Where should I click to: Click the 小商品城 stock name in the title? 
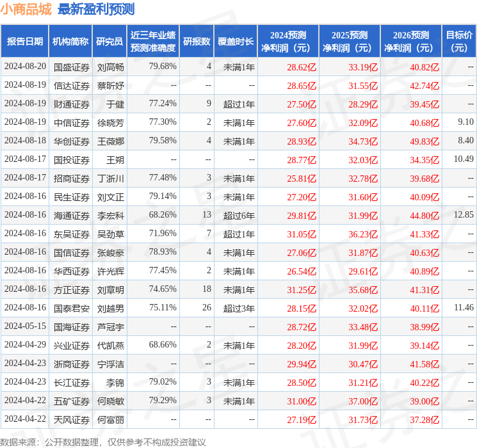coord(27,9)
